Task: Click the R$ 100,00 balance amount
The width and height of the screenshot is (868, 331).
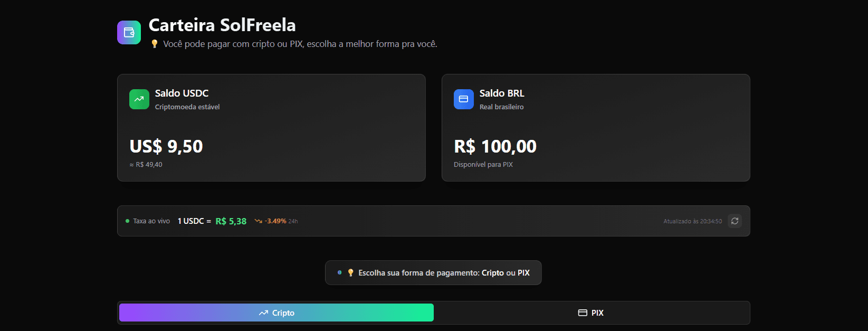Action: click(x=495, y=146)
